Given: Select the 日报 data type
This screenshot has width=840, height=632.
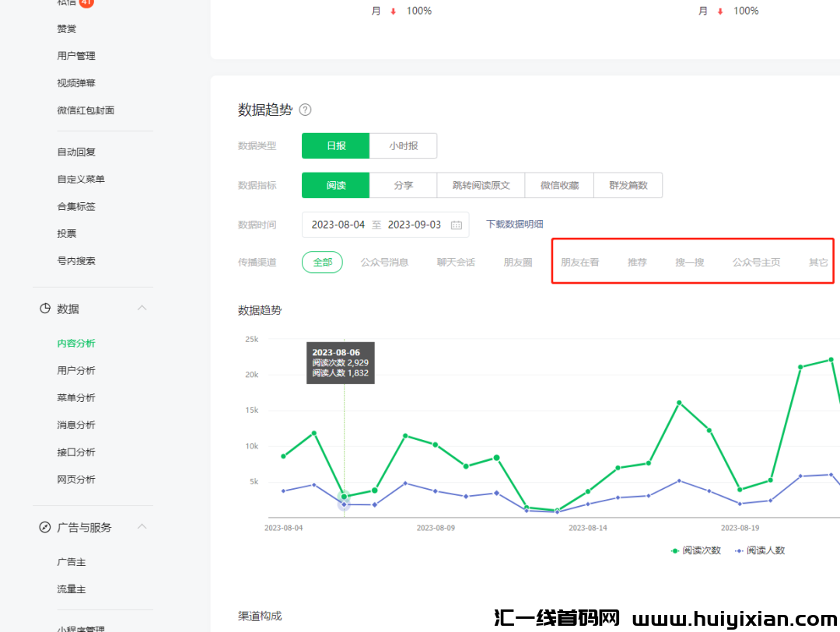Looking at the screenshot, I should pos(336,145).
